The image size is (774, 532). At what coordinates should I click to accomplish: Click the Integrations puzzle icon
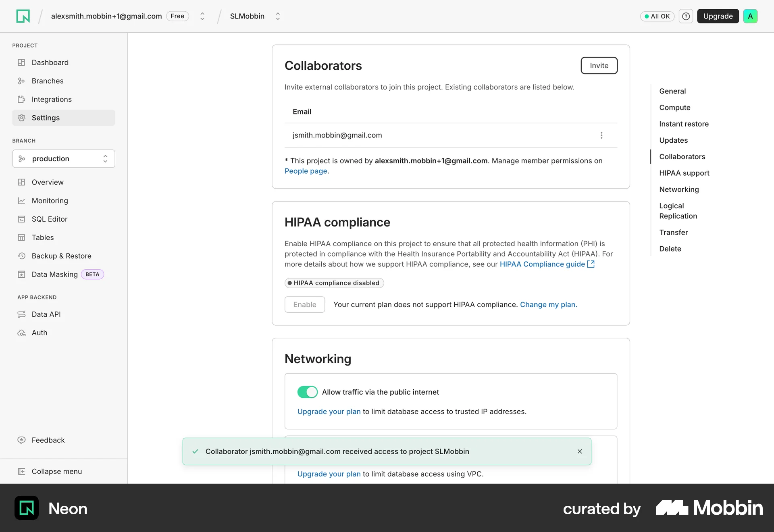coord(21,99)
